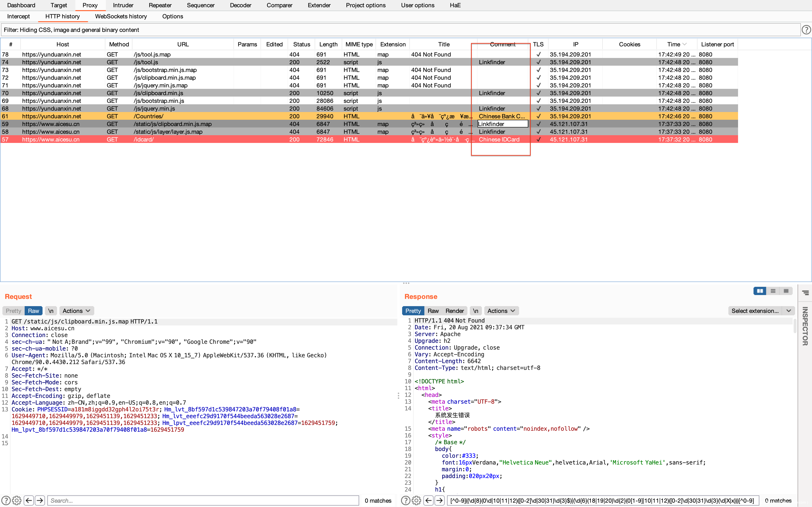Click the history filter bar
The width and height of the screenshot is (812, 507).
[x=399, y=30]
